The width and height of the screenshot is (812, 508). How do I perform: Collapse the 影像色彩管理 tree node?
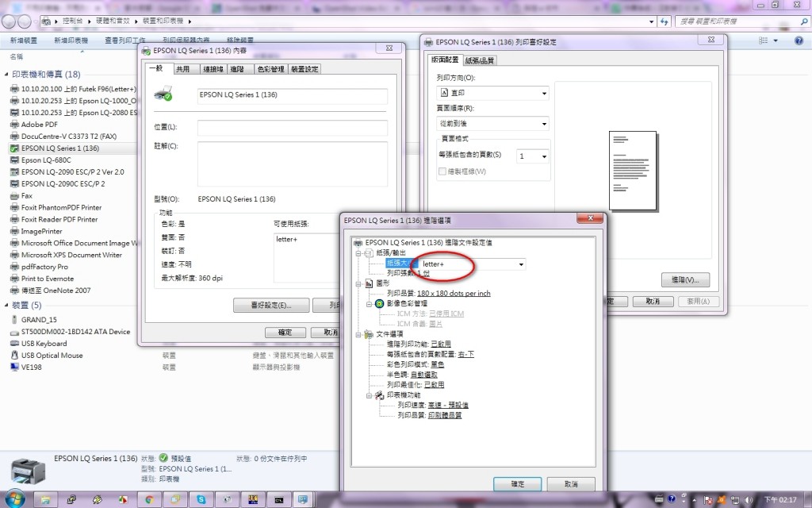369,304
